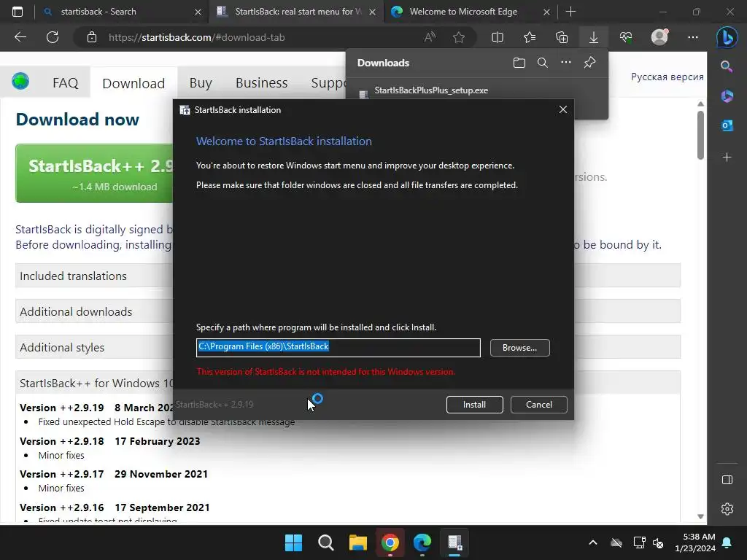Open downloads folder from Downloads panel

(x=519, y=63)
